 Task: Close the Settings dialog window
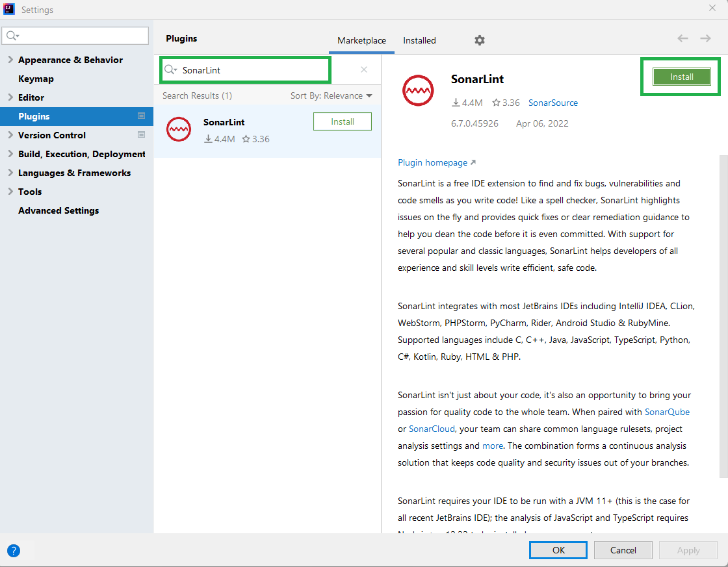(712, 8)
